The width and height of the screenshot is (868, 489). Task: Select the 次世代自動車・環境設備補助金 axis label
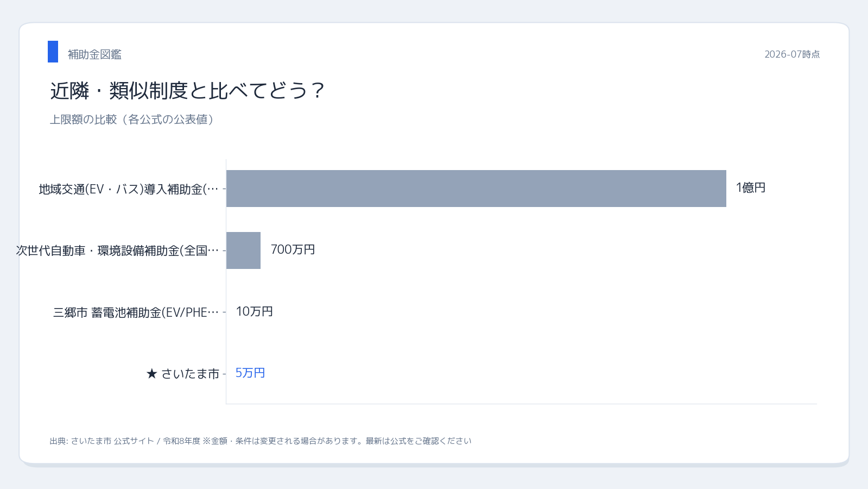117,250
